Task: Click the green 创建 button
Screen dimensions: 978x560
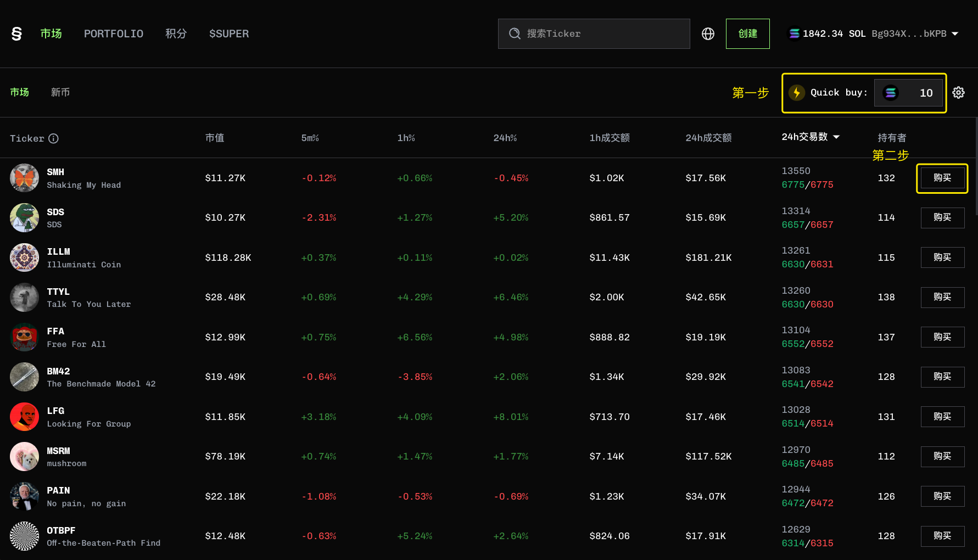Action: click(x=747, y=34)
